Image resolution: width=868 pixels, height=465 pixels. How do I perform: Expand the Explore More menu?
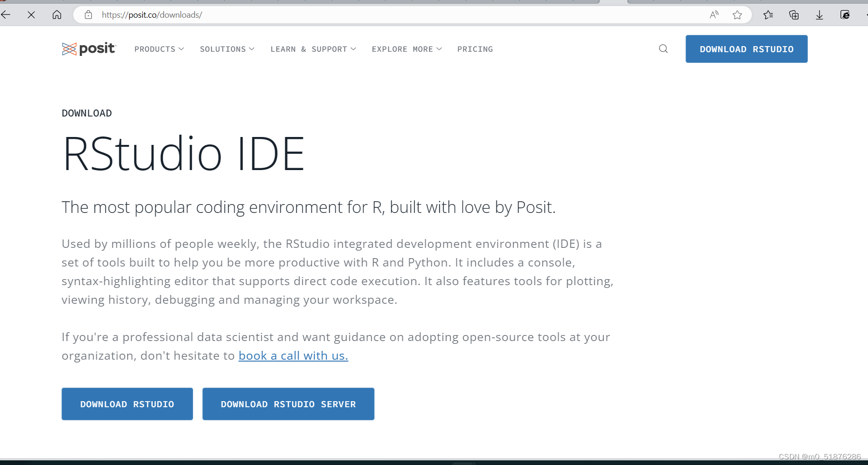coord(407,49)
